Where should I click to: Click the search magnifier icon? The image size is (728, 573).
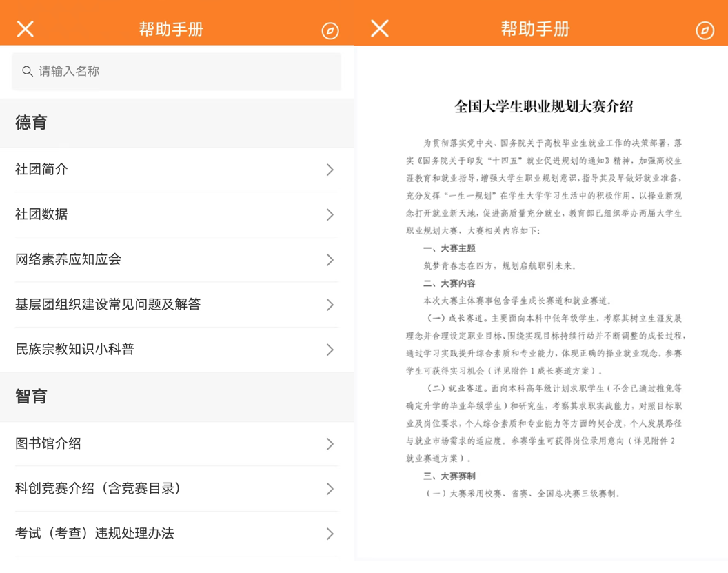pos(28,71)
